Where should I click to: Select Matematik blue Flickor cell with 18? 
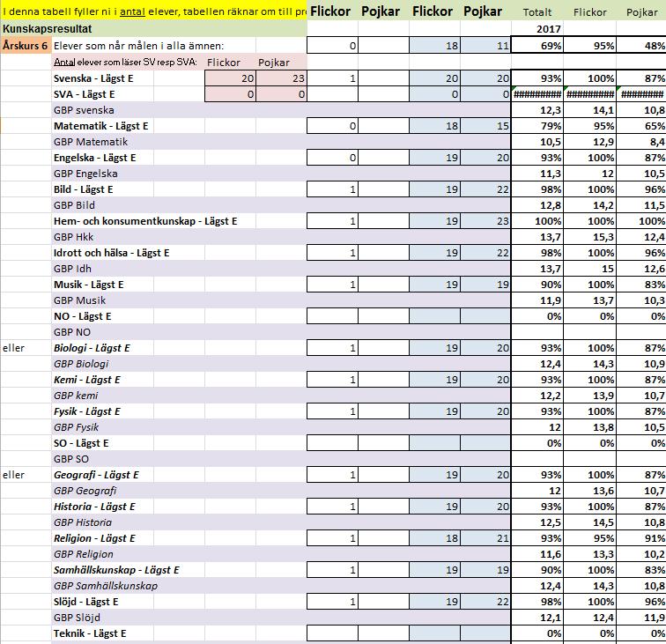(x=434, y=126)
